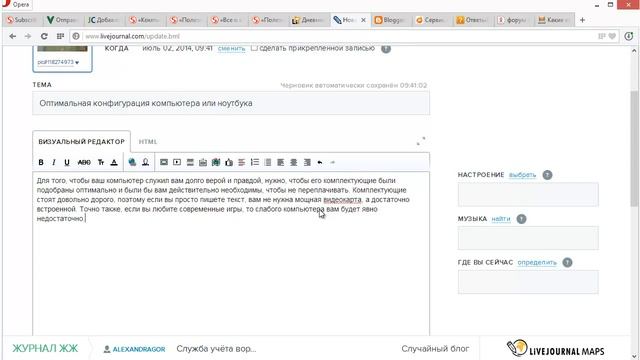This screenshot has width=640, height=360.
Task: Check 'сделать прикрепленной записью' checkbox
Action: [x=254, y=48]
